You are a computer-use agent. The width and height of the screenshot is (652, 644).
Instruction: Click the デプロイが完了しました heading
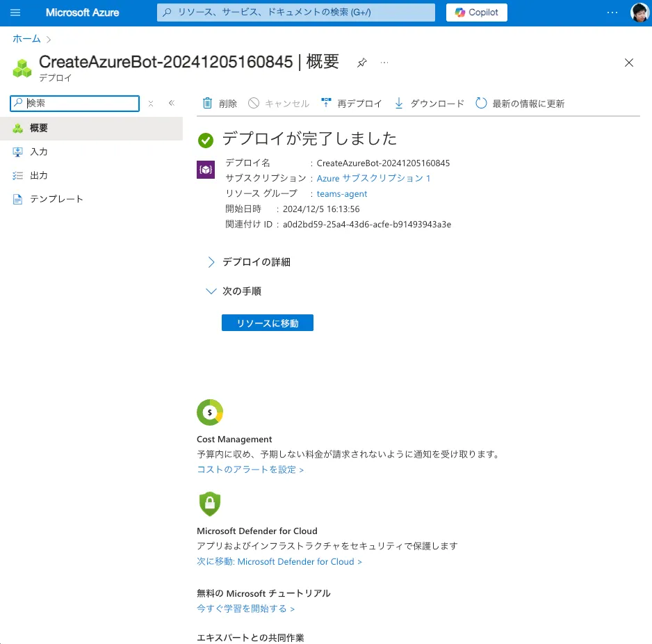[x=309, y=139]
